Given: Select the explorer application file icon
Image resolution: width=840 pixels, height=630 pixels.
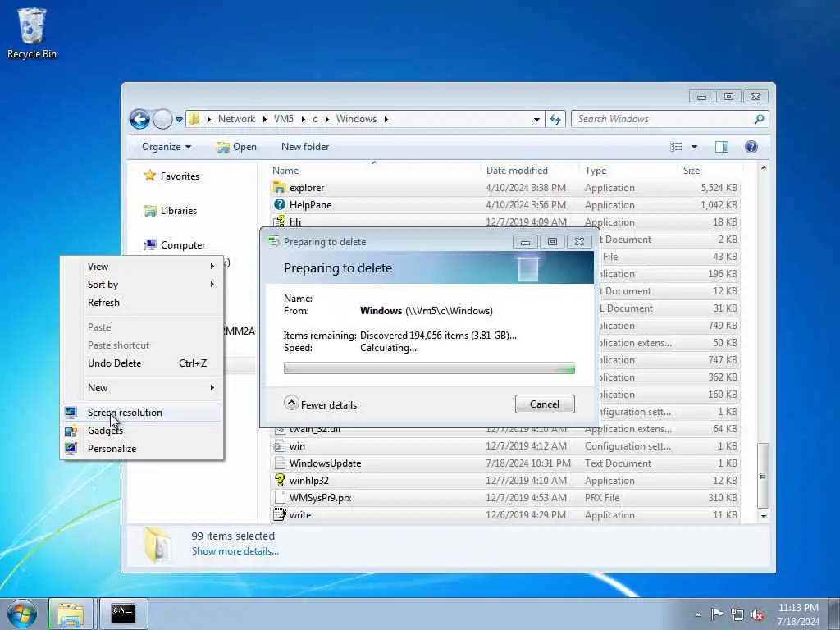Looking at the screenshot, I should click(x=279, y=188).
